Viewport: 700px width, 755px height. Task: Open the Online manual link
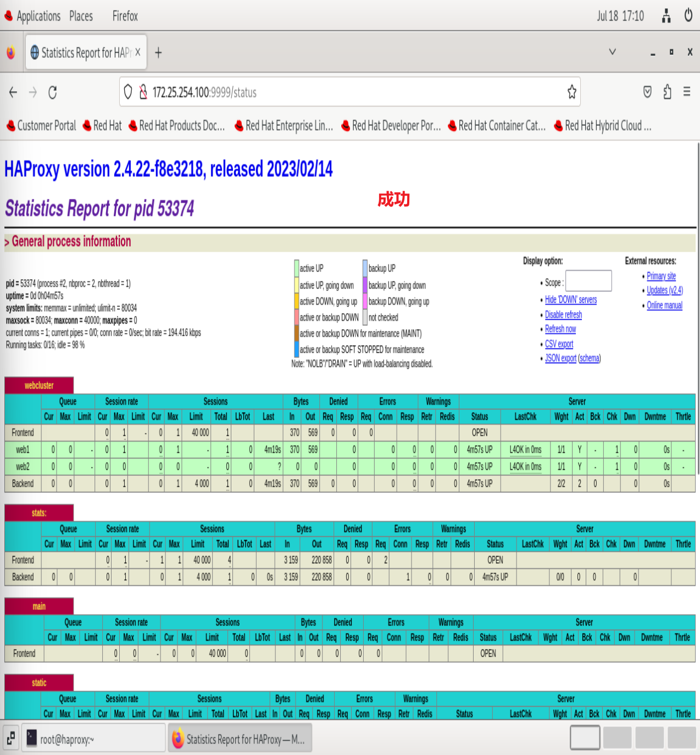(664, 305)
